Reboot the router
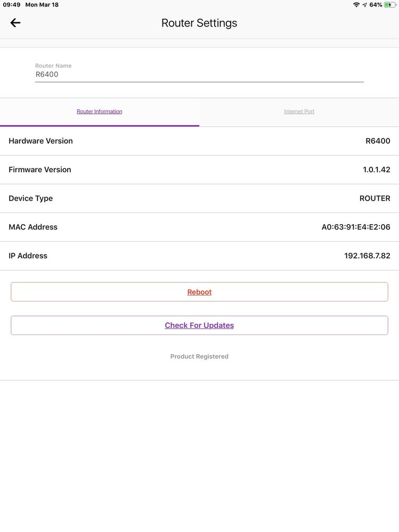The width and height of the screenshot is (399, 532). [x=199, y=292]
